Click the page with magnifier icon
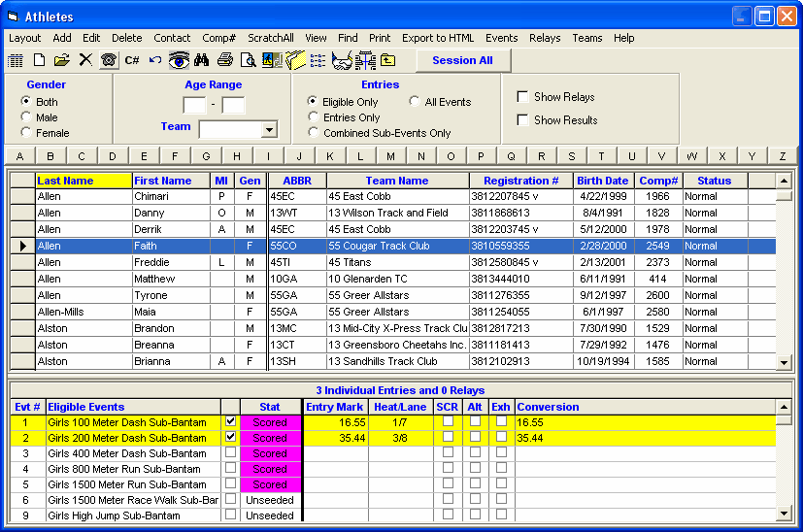 [x=249, y=60]
